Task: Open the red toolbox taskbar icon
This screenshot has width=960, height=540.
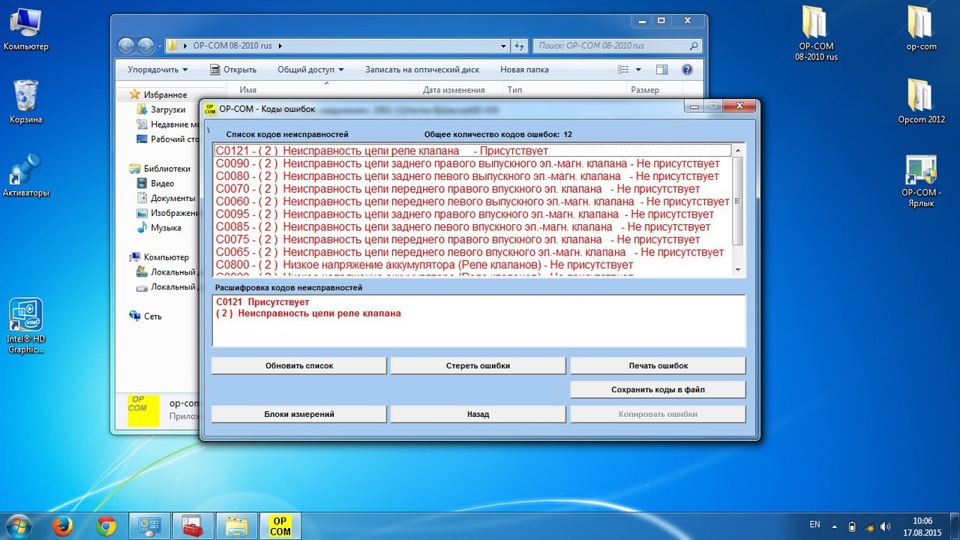Action: coord(193,526)
